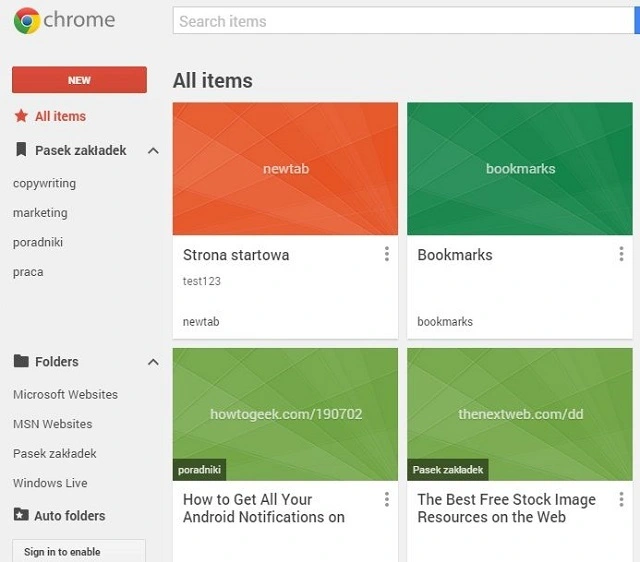Image resolution: width=640 pixels, height=562 pixels.
Task: Open the poradniki folder in sidebar
Action: click(38, 242)
